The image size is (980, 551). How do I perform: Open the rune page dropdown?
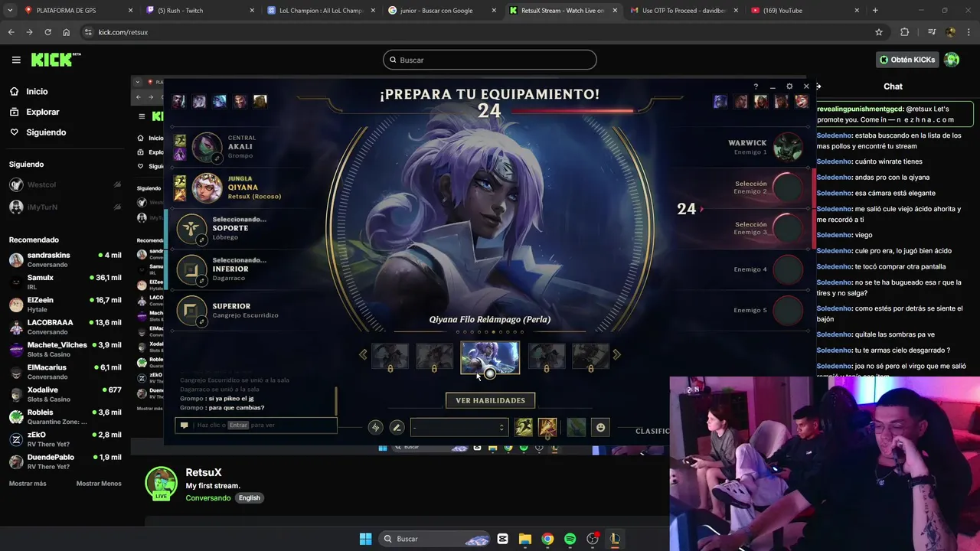pyautogui.click(x=459, y=428)
